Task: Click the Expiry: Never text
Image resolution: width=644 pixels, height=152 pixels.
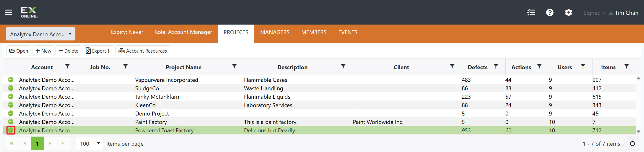Action: [127, 32]
